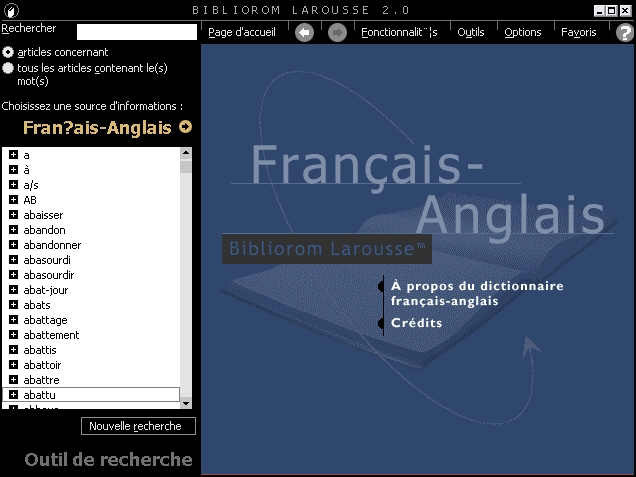
Task: Click word list scrollbar down arrow
Action: point(186,403)
